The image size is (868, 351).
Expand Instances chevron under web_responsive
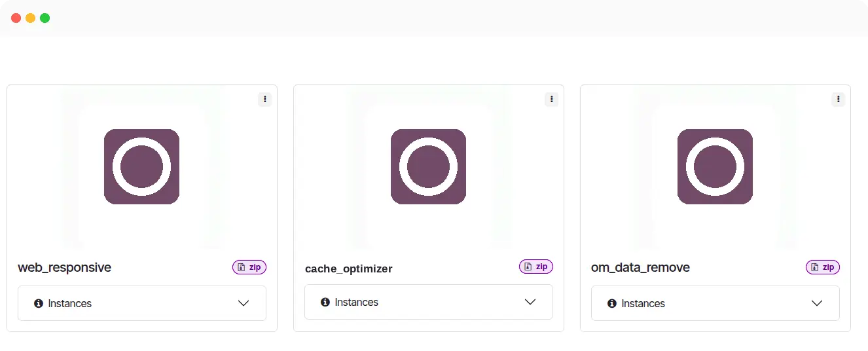(x=244, y=303)
